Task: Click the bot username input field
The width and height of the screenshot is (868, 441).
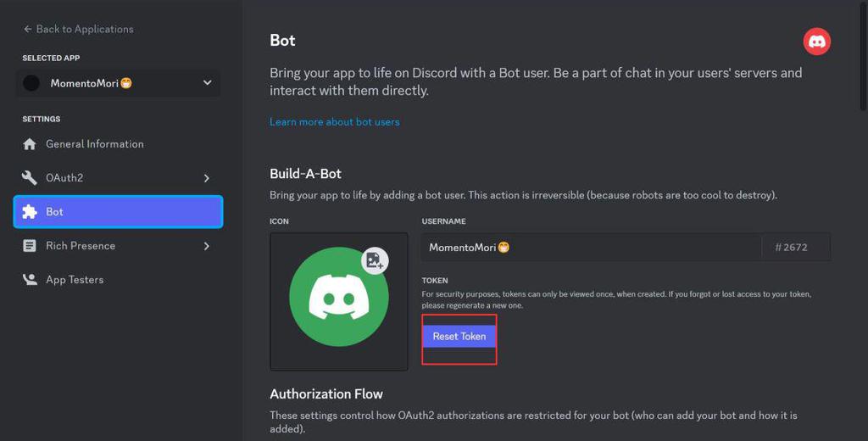Action: tap(591, 248)
